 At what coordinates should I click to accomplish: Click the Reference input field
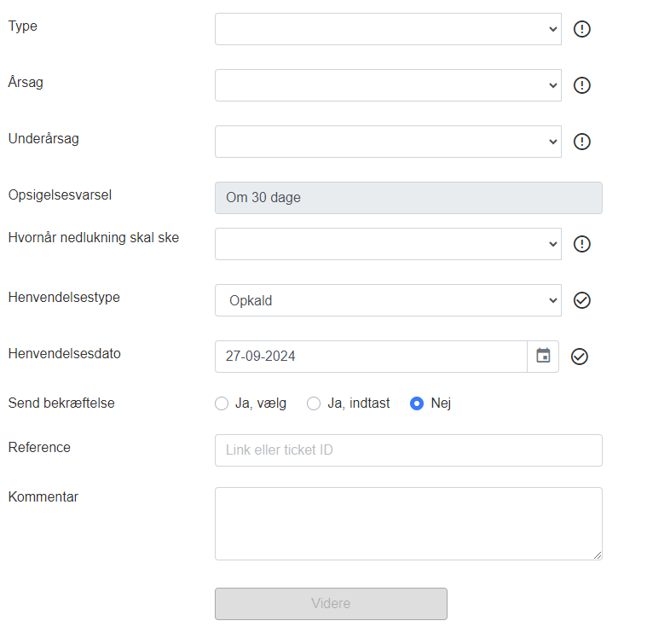408,450
